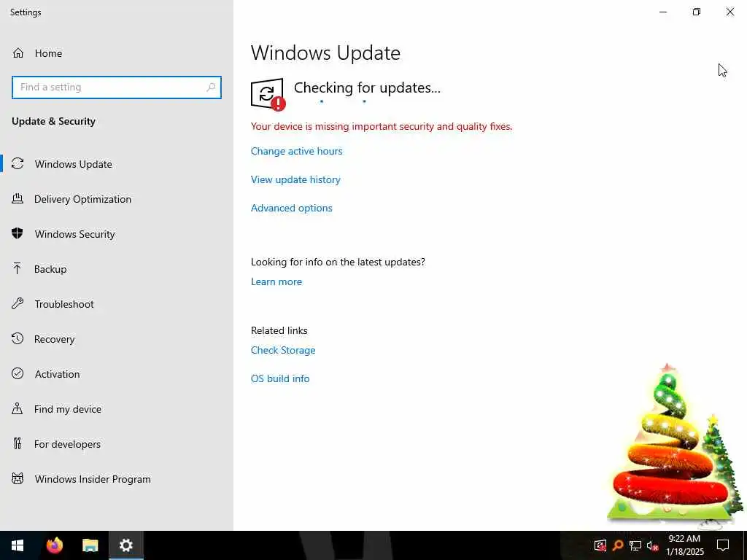The height and width of the screenshot is (560, 747).
Task: Click the Windows Insider Program cat icon
Action: (x=18, y=478)
